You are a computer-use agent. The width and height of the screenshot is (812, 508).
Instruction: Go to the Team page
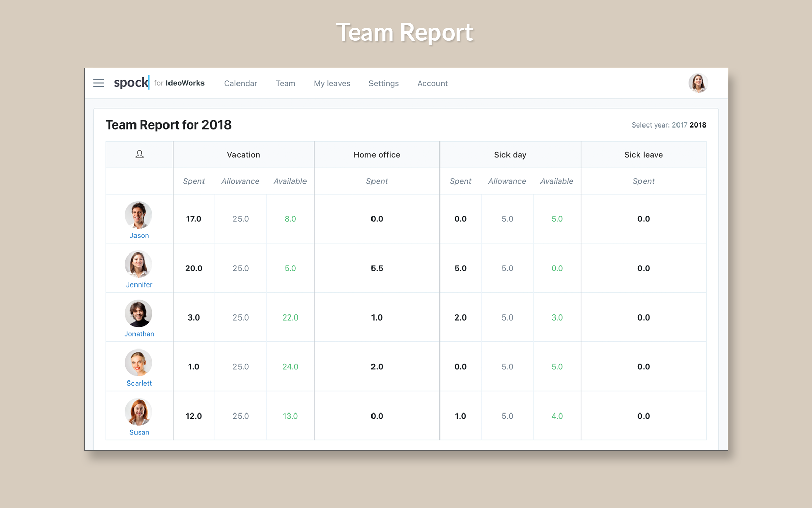[x=285, y=83]
